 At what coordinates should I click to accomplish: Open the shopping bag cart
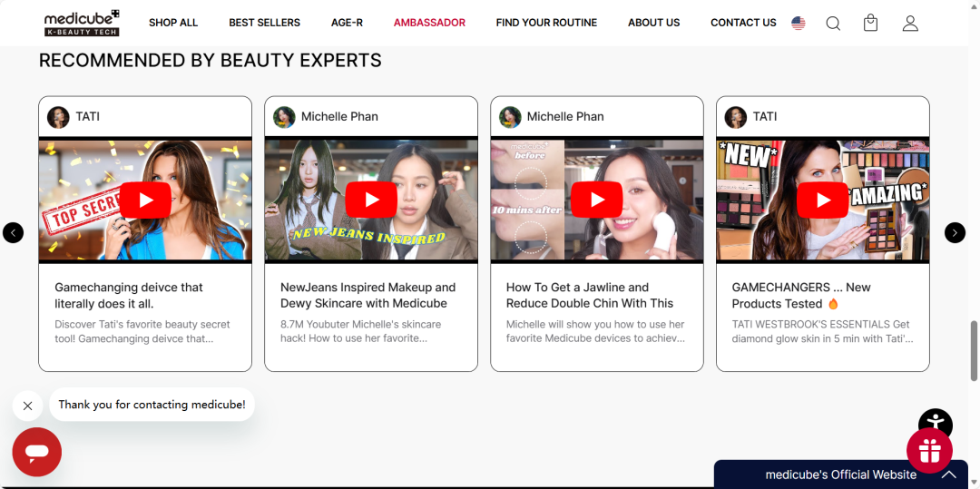tap(870, 24)
